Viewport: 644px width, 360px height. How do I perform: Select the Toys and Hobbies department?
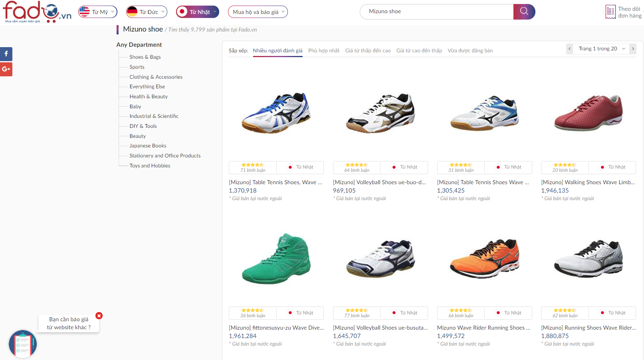tap(150, 166)
